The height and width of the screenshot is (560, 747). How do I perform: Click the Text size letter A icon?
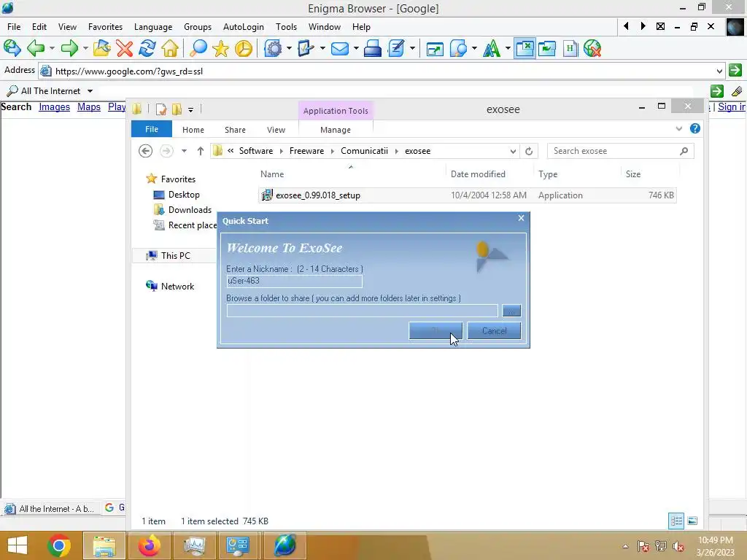click(x=492, y=48)
